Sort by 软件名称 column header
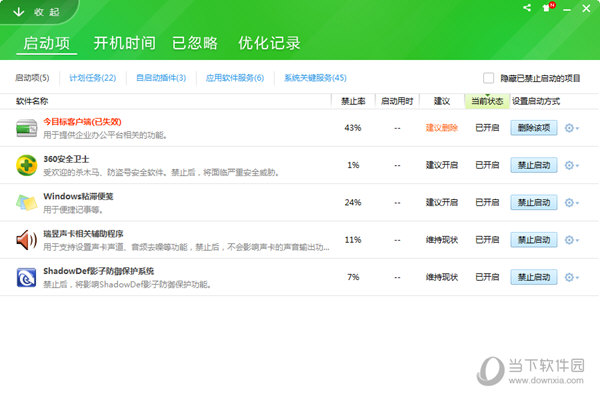This screenshot has height=400, width=600. (32, 101)
